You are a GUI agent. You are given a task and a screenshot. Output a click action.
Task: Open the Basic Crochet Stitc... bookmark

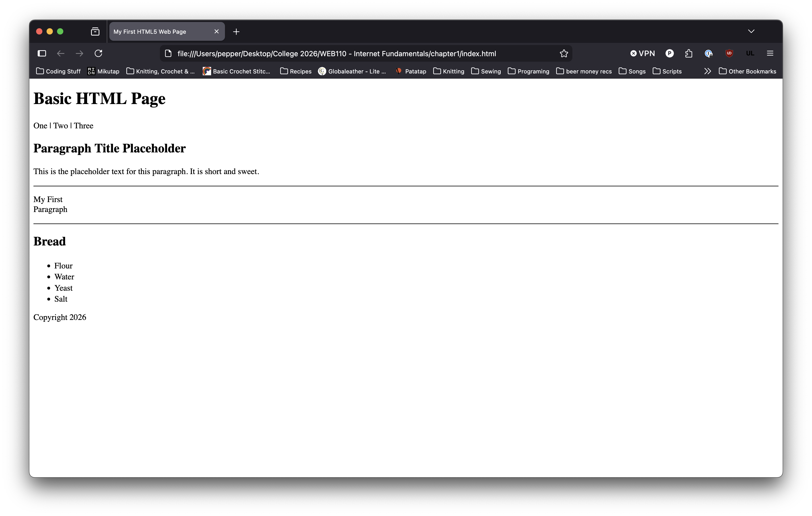[x=236, y=71]
